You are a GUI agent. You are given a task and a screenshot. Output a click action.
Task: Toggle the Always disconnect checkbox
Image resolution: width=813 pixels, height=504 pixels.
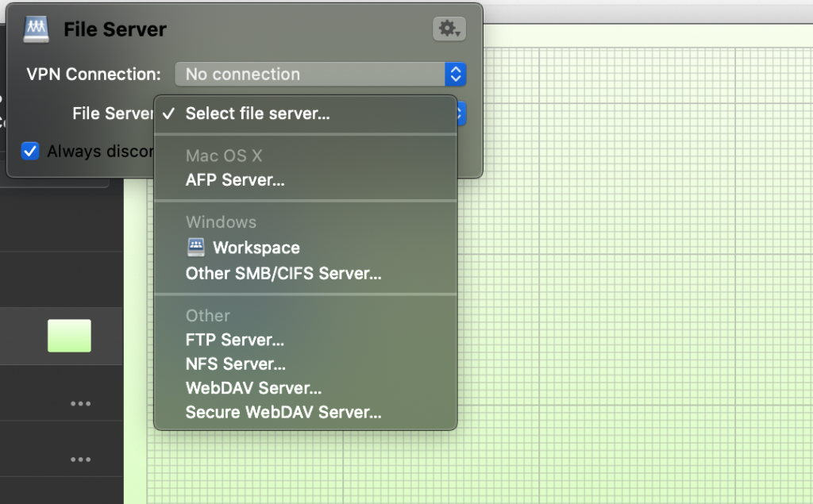pos(30,151)
